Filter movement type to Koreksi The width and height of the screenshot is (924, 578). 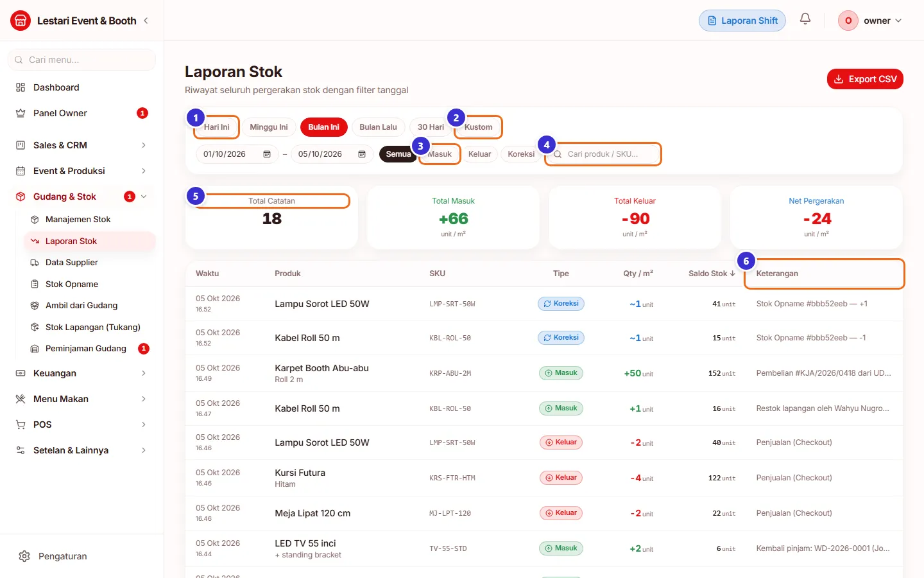click(x=521, y=154)
